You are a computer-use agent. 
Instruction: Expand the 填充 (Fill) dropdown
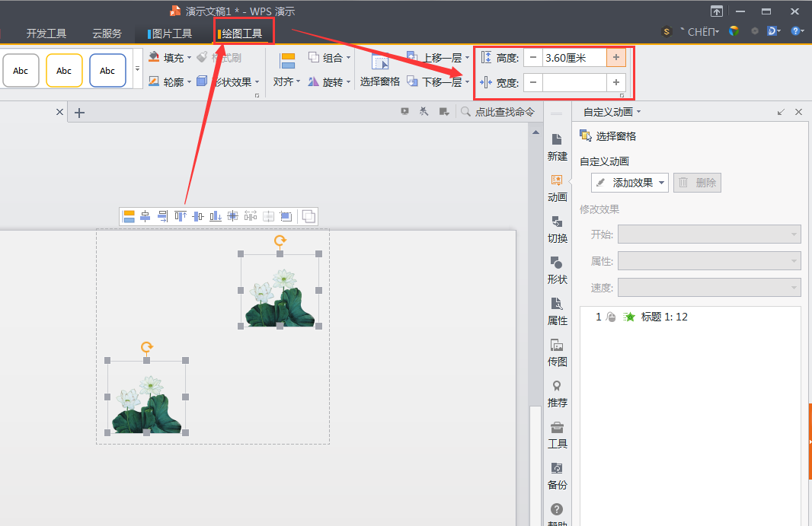point(188,58)
